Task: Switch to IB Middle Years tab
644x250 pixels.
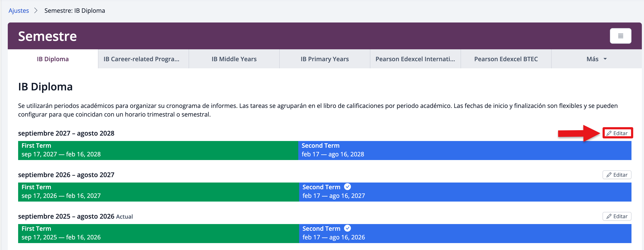Action: pos(234,59)
